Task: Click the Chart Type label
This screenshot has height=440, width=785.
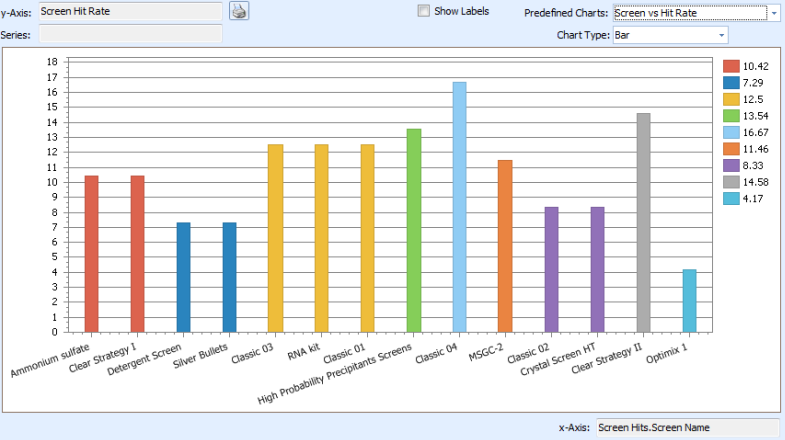Action: [x=583, y=35]
